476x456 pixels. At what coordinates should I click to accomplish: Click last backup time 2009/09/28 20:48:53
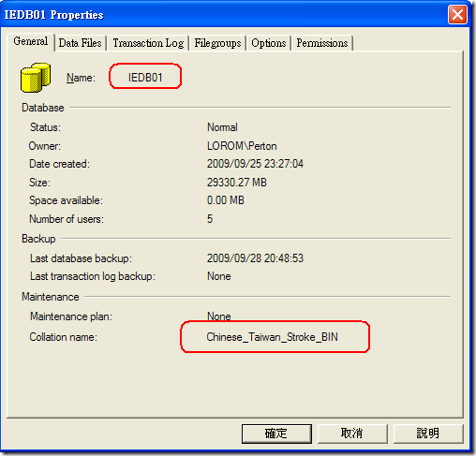tap(255, 258)
